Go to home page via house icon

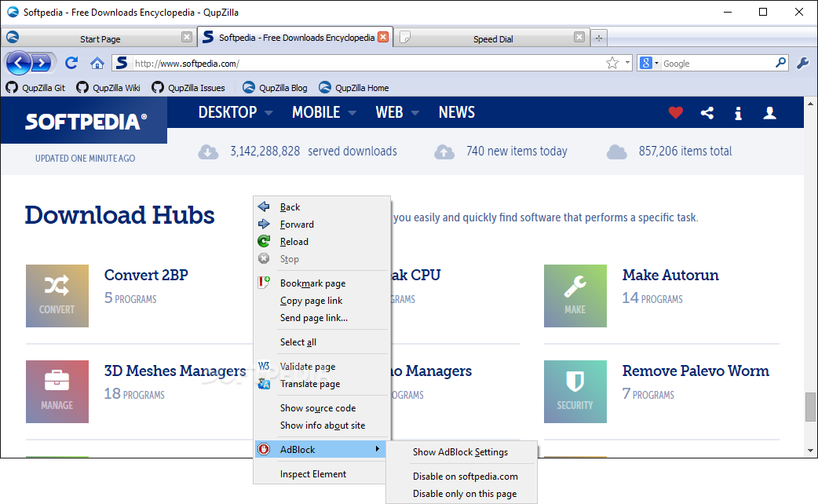pos(97,63)
